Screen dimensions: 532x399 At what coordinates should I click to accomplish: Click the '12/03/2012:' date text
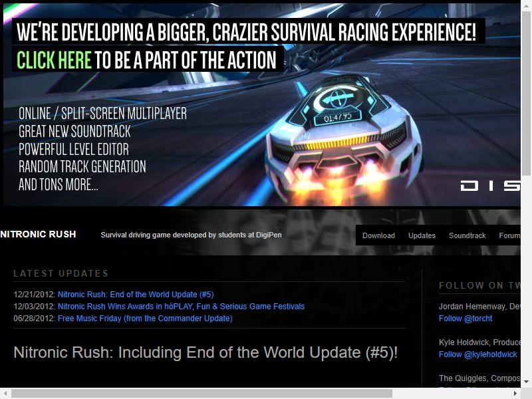tap(35, 307)
